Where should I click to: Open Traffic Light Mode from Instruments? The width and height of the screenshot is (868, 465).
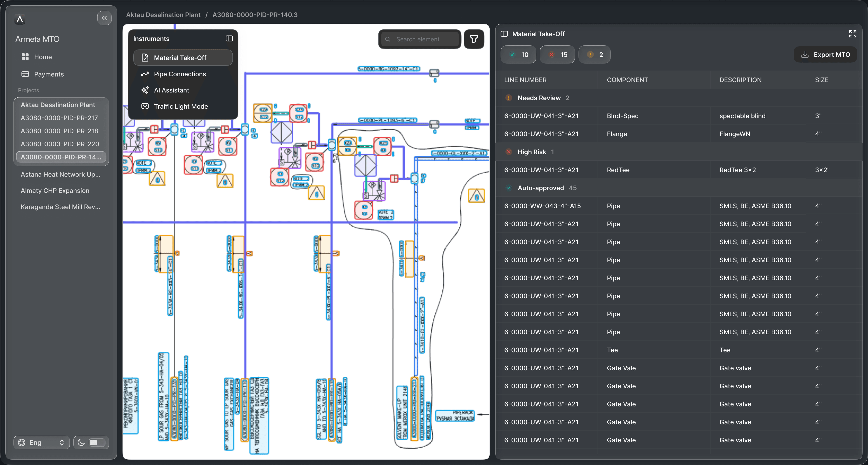tap(181, 106)
